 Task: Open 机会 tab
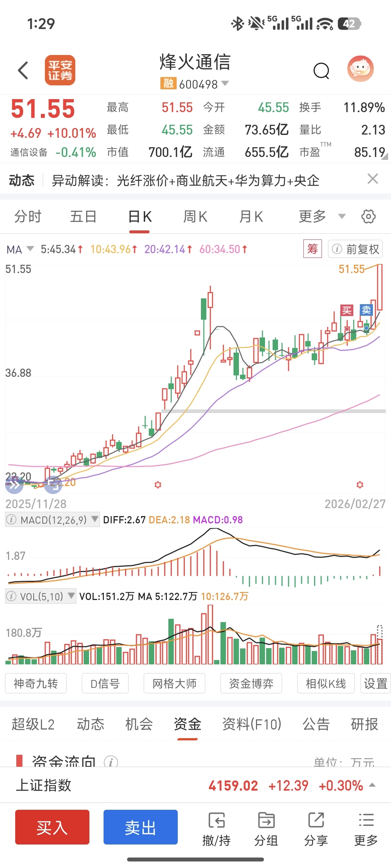tap(139, 724)
